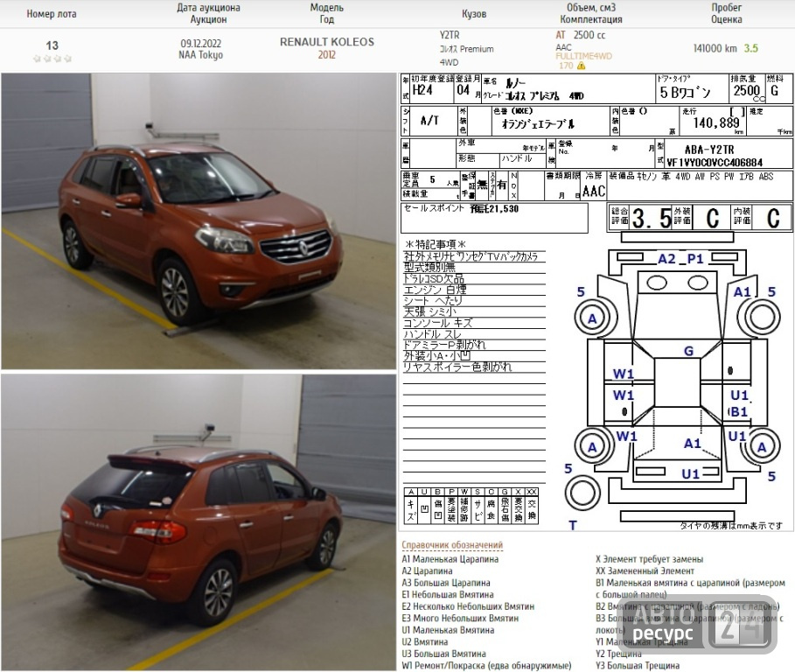Click the Пробег Оценка column header
Screen dimensions: 795x672
[x=727, y=14]
